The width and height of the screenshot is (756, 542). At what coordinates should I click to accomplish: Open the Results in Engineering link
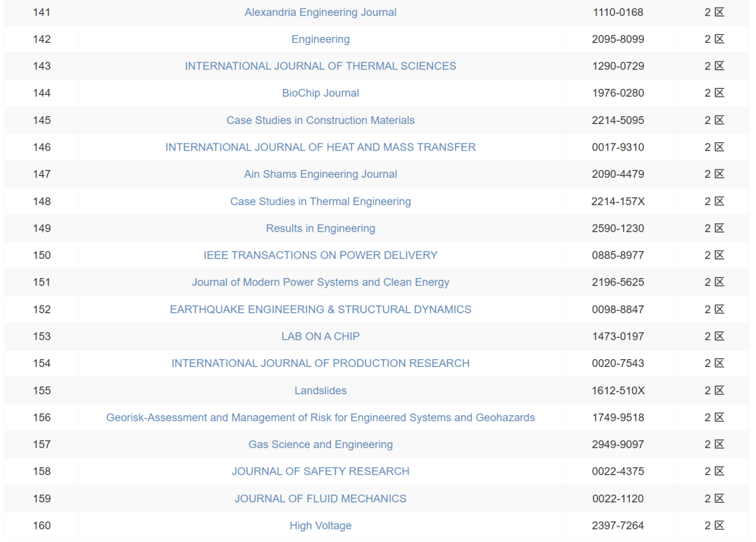tap(320, 228)
